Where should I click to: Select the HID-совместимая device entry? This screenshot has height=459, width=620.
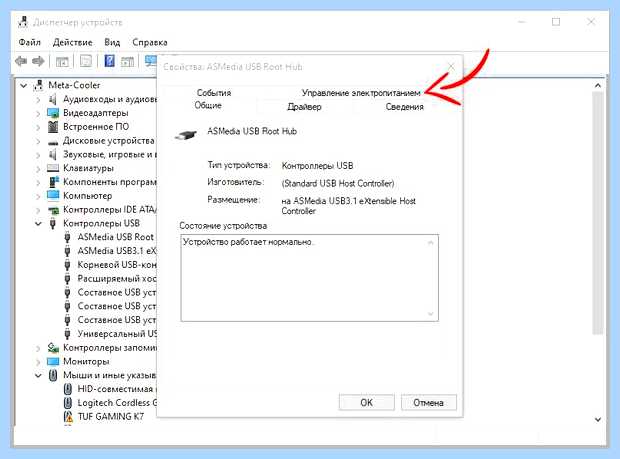(x=115, y=389)
